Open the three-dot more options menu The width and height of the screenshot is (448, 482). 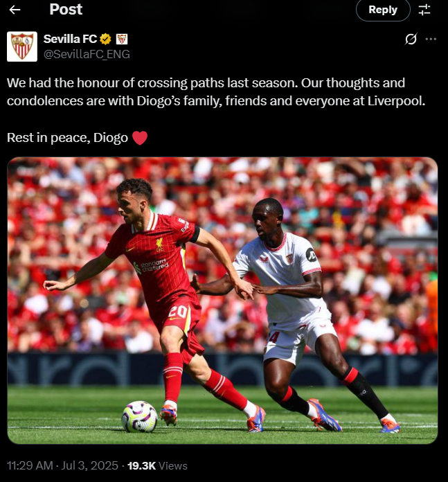431,39
